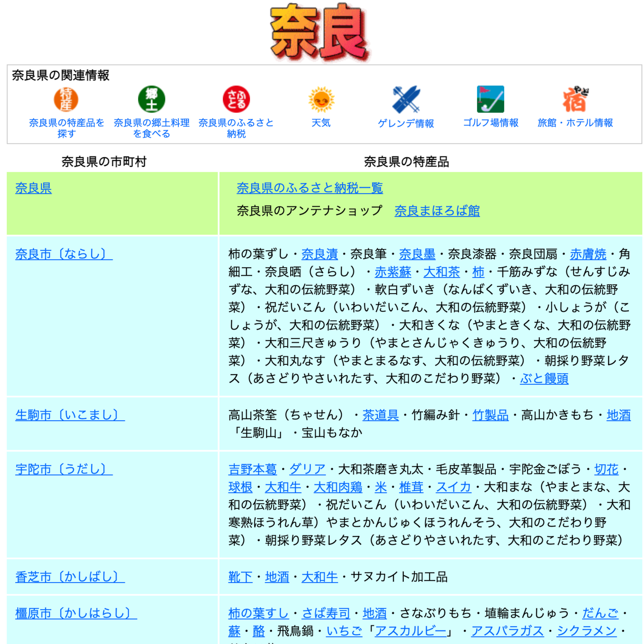Click the 宇陀市〔うだし〕 city link
The height and width of the screenshot is (644, 644).
(x=64, y=469)
